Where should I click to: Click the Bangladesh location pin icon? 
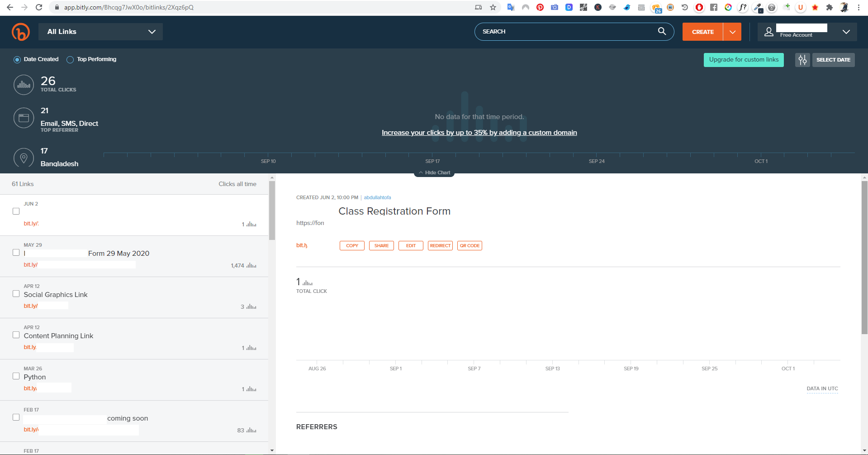pyautogui.click(x=24, y=158)
